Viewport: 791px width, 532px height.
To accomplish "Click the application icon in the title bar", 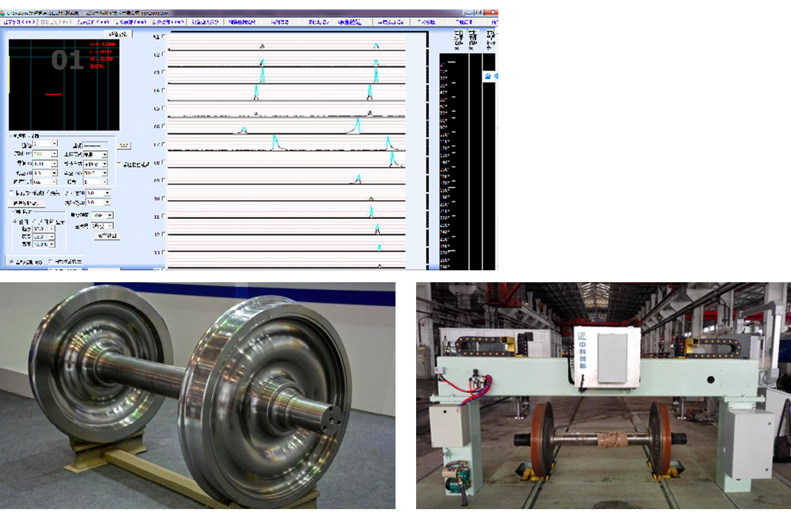I will pos(3,14).
